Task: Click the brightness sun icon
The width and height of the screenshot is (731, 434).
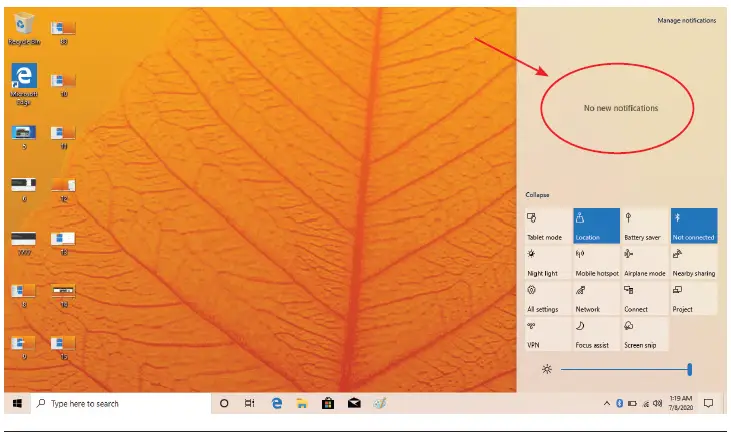Action: (547, 370)
